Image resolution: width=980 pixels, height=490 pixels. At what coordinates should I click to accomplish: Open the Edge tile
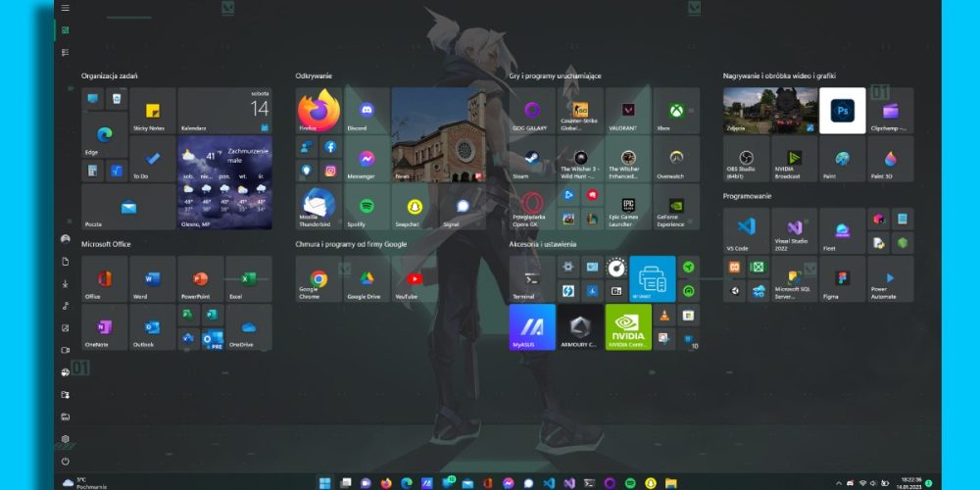(105, 134)
